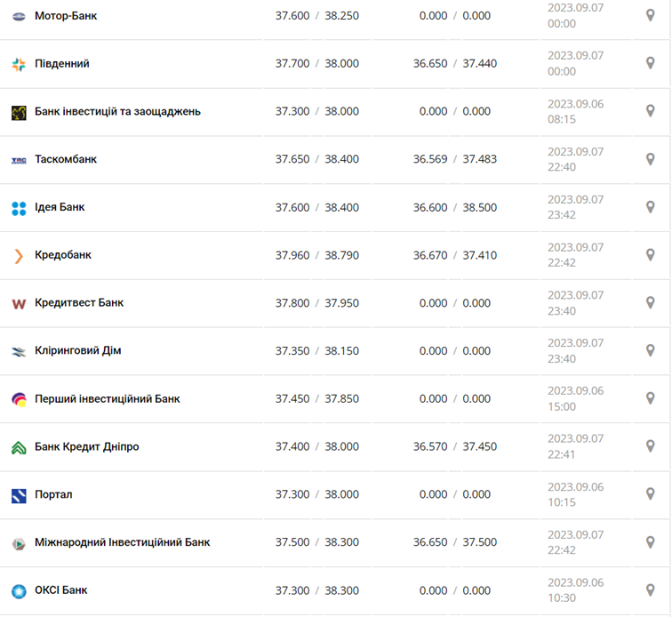Viewport: 672px width, 617px height.
Task: Open Перший інвестиційний Банк link
Action: (x=107, y=399)
